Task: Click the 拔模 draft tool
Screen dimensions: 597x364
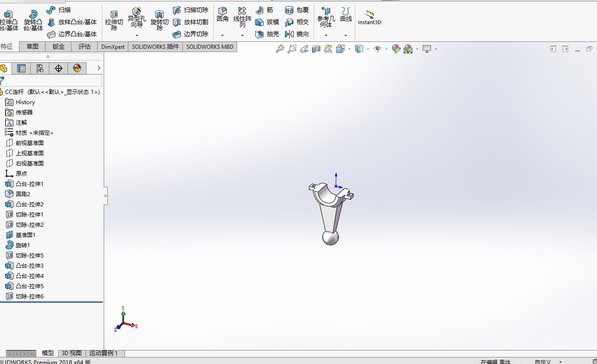Action: pyautogui.click(x=267, y=22)
